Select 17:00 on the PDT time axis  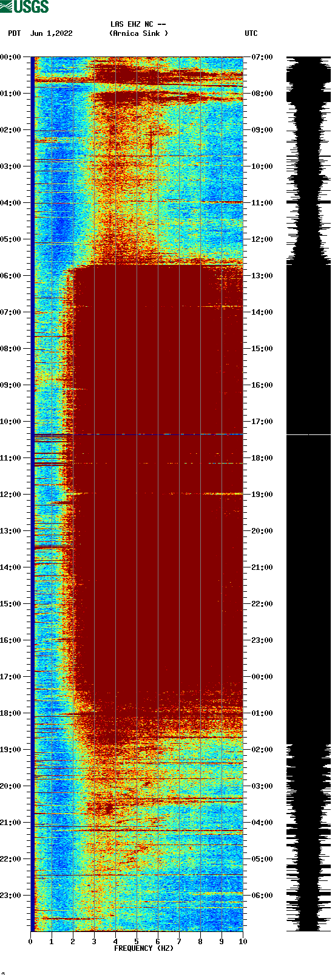(10, 677)
